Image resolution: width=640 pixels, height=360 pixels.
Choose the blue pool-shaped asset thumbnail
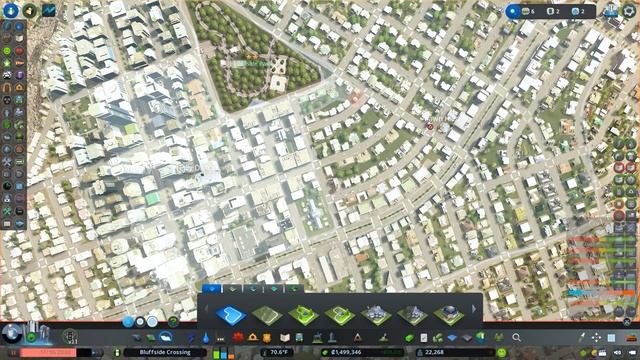point(231,315)
